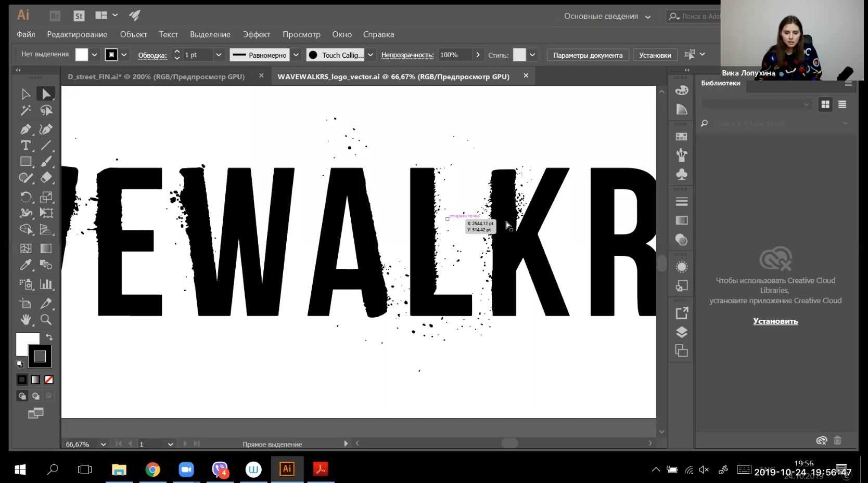
Task: Close the WAVEWALKRS_logo_vector.ai tab
Action: tap(526, 76)
